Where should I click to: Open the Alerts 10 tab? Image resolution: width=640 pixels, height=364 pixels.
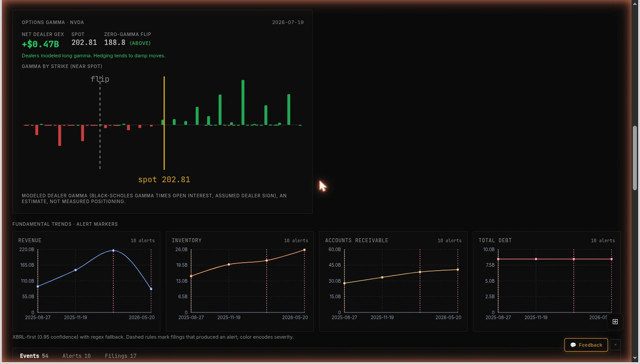(x=76, y=356)
